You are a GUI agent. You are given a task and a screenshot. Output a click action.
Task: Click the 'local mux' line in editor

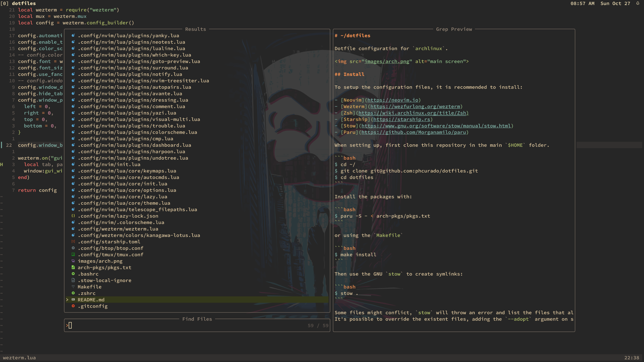[52, 16]
